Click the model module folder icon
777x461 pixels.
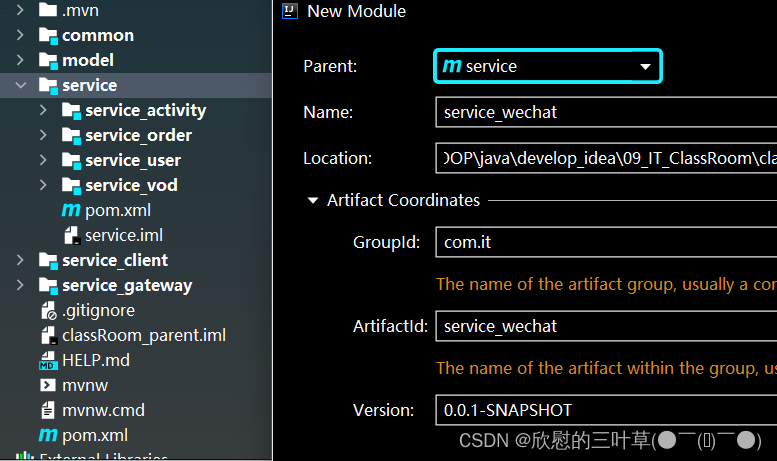pos(48,60)
